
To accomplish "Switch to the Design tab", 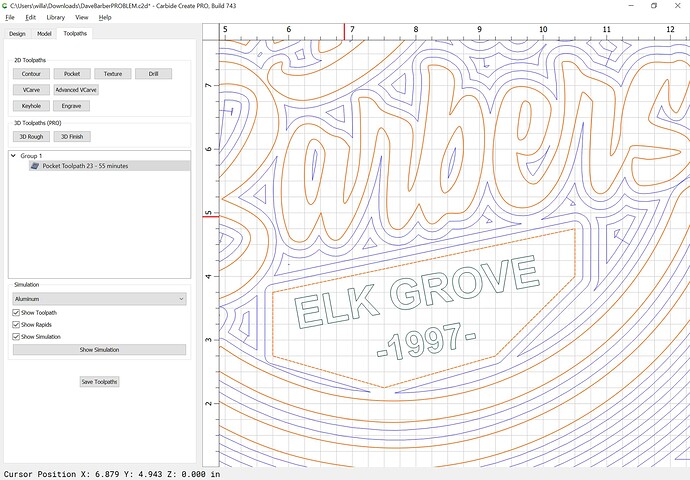I will 17,33.
